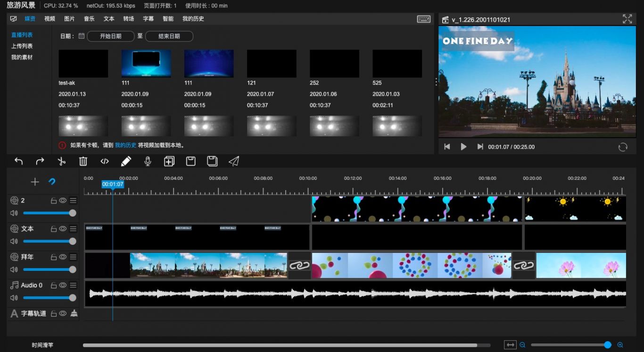
Task: Open the code brackets tool
Action: pyautogui.click(x=105, y=161)
